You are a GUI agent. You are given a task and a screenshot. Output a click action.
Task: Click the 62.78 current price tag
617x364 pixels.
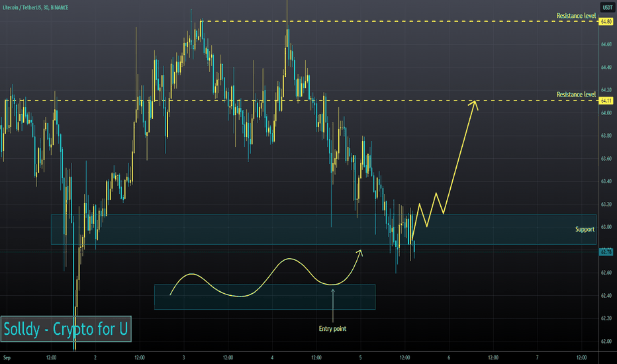tap(606, 252)
